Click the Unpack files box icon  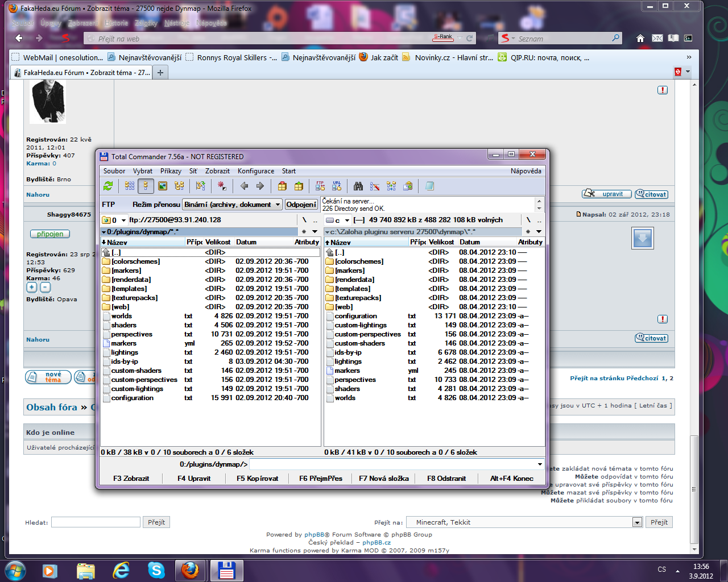coord(299,186)
